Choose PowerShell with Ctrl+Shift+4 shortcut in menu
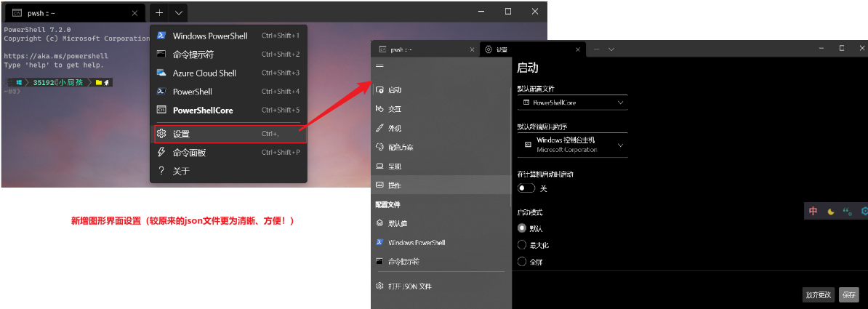 (x=228, y=92)
